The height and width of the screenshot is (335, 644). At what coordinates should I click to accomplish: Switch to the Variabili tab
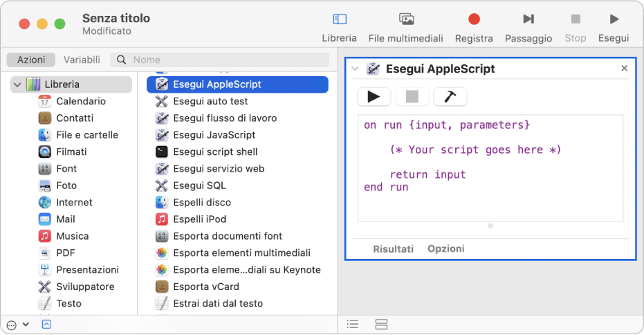pos(82,60)
